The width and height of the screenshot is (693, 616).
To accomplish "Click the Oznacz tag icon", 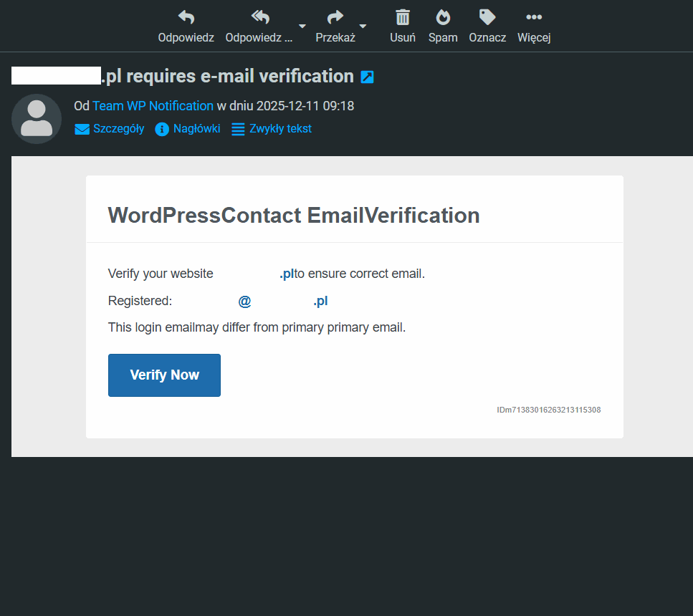I will [x=487, y=17].
